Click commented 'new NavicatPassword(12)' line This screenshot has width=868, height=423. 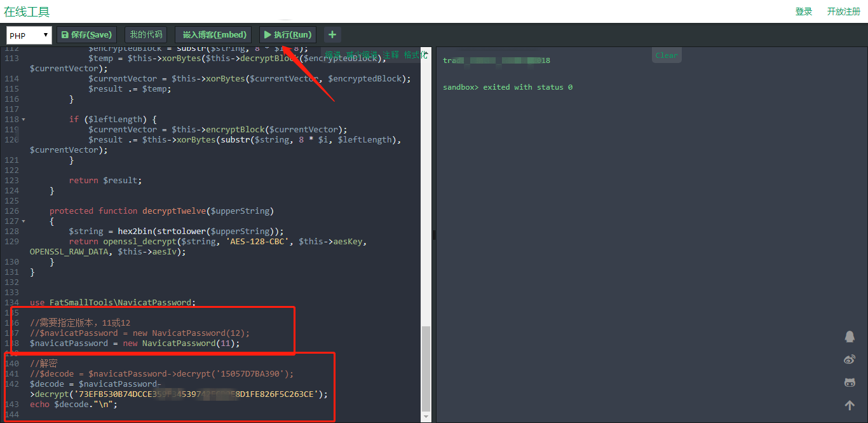pyautogui.click(x=140, y=333)
